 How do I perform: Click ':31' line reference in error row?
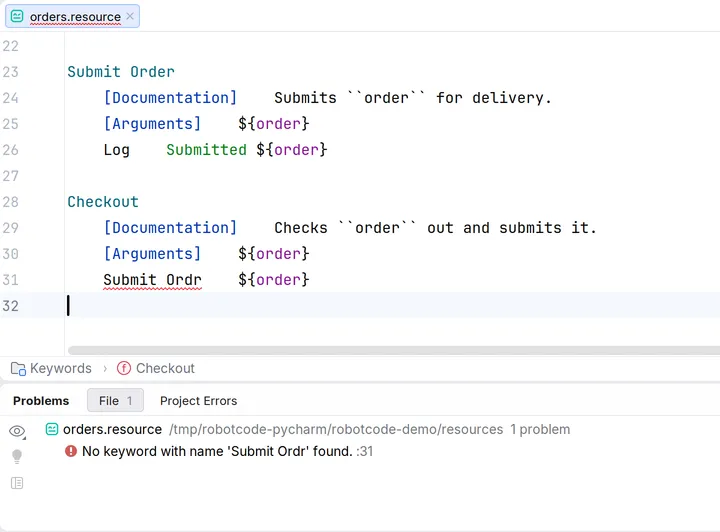(x=365, y=451)
